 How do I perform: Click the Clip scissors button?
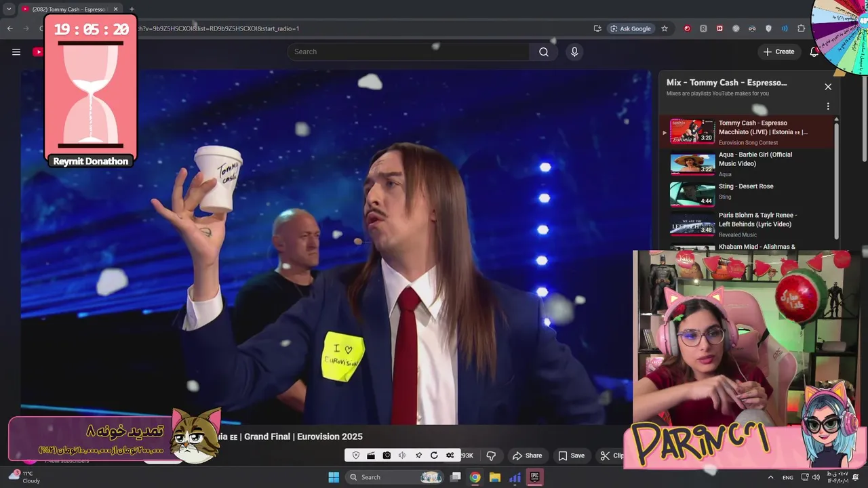tap(611, 455)
